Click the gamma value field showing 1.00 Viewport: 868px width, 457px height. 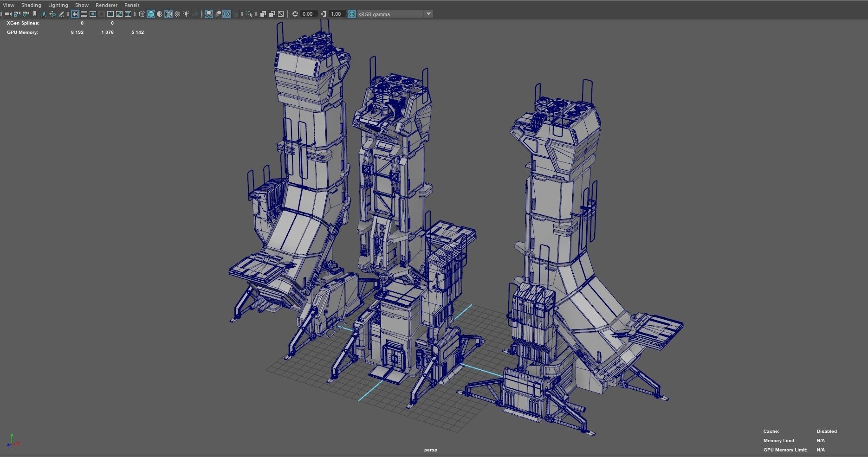click(x=337, y=14)
